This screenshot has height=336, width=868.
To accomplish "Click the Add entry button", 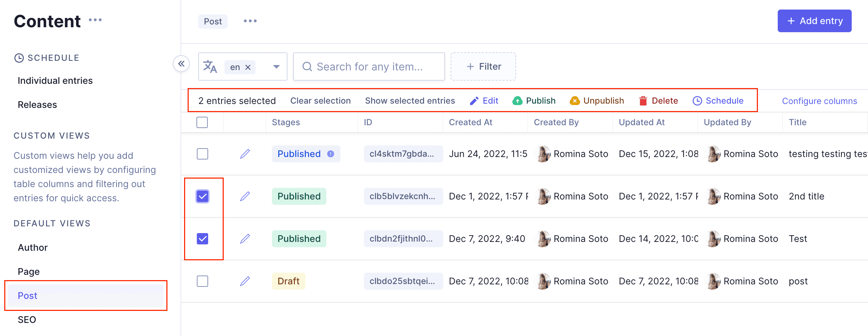I will pyautogui.click(x=815, y=21).
